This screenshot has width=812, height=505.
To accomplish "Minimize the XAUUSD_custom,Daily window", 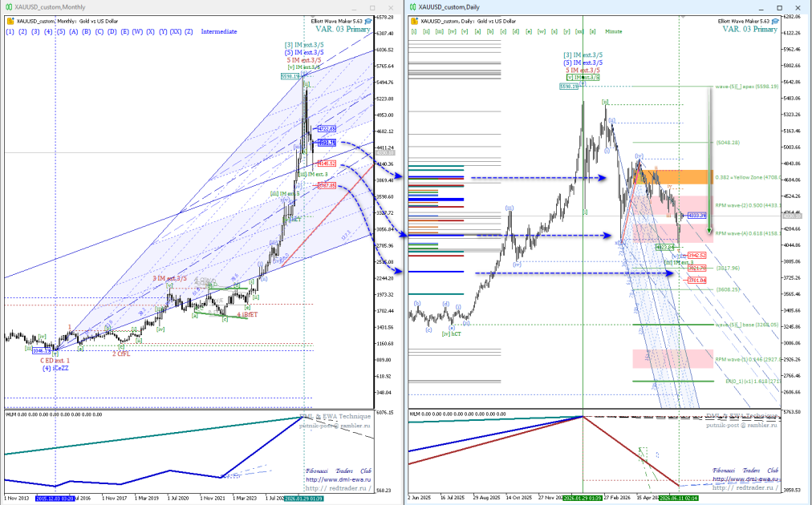I will 761,8.
